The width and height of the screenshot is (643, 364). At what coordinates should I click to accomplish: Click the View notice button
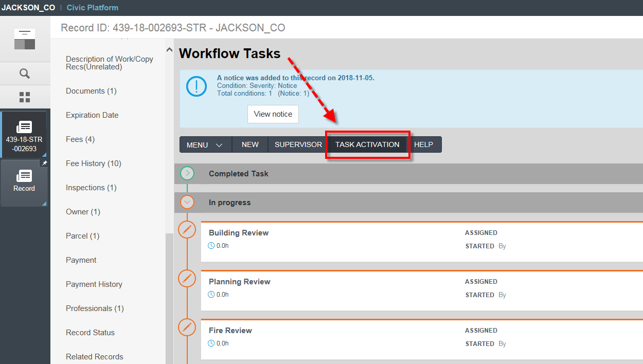273,114
